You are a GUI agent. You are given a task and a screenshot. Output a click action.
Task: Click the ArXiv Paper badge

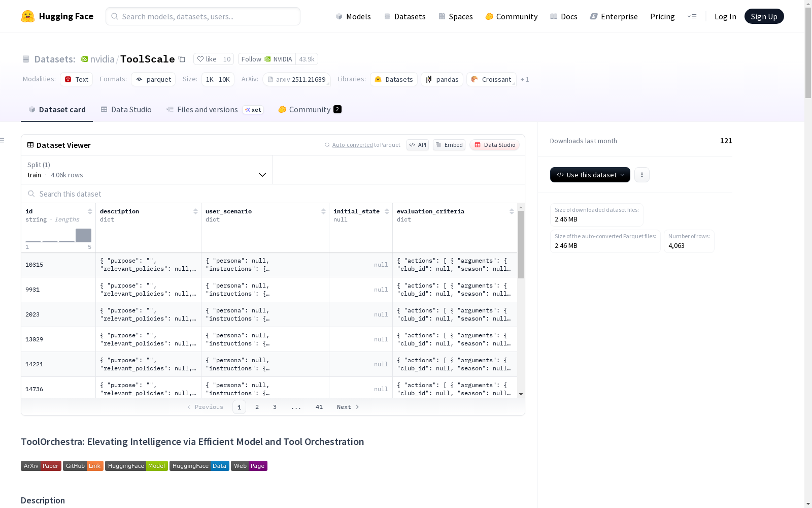pyautogui.click(x=41, y=466)
